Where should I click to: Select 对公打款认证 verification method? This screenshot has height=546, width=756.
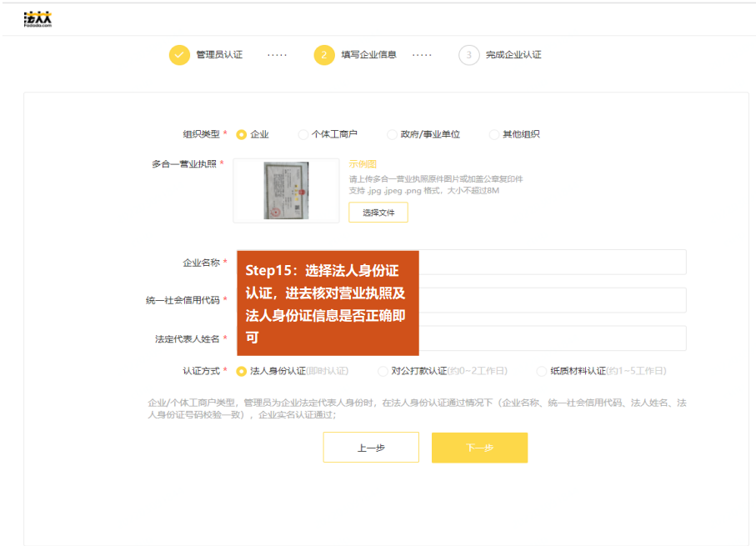pos(383,371)
